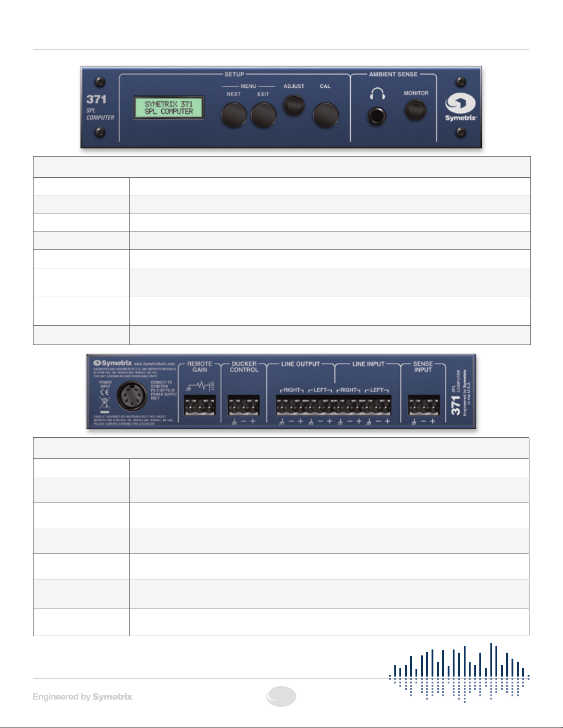The height and width of the screenshot is (728, 563).
Task: Click the headphones symbol above the jack
Action: click(377, 94)
